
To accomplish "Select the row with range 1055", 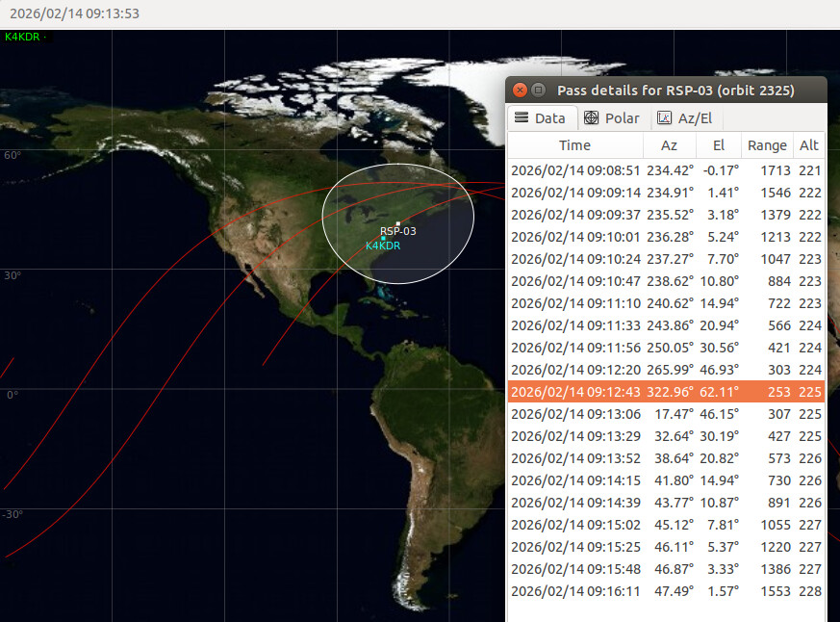I will [x=664, y=525].
